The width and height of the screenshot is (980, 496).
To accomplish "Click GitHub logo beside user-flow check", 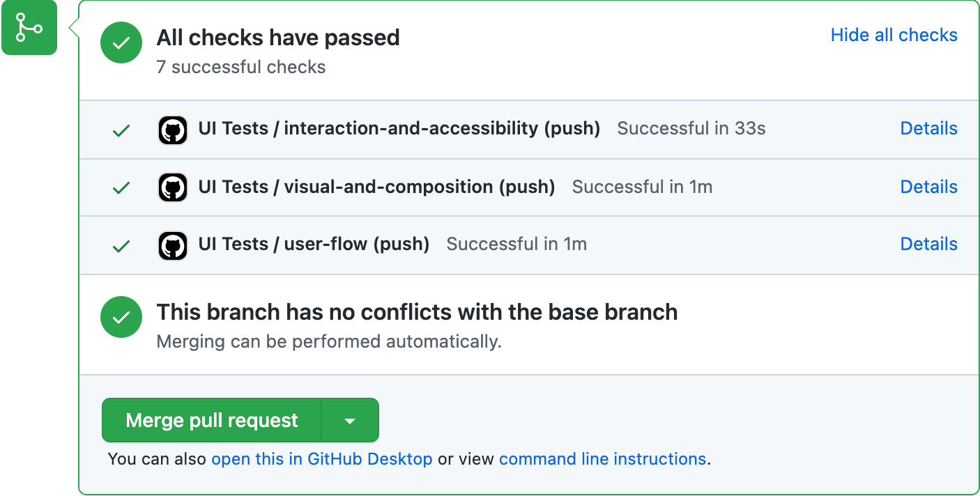I will coord(173,245).
